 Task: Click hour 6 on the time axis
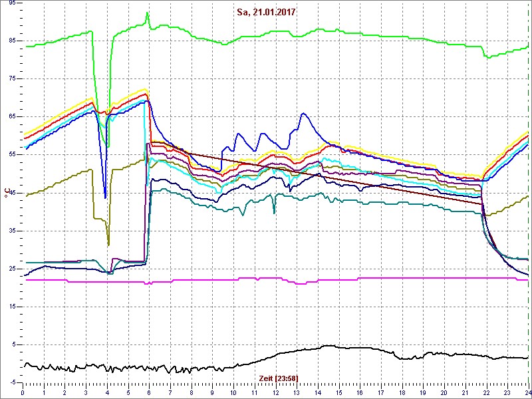pyautogui.click(x=149, y=392)
